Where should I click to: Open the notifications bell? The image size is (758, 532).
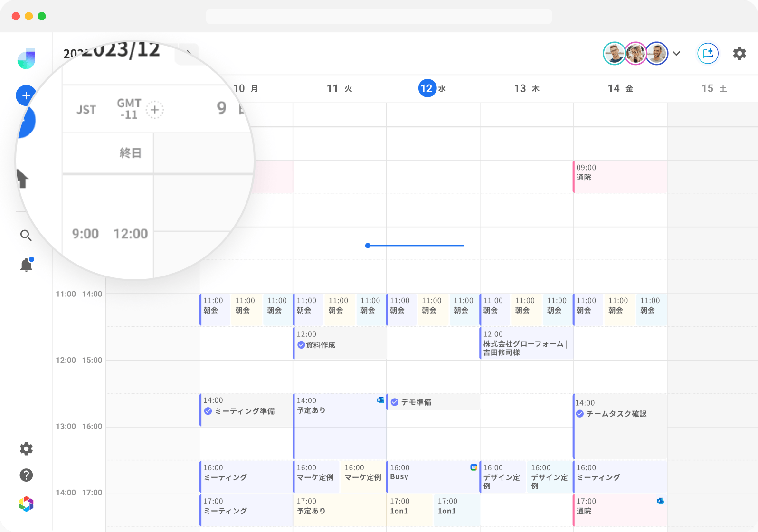point(27,265)
